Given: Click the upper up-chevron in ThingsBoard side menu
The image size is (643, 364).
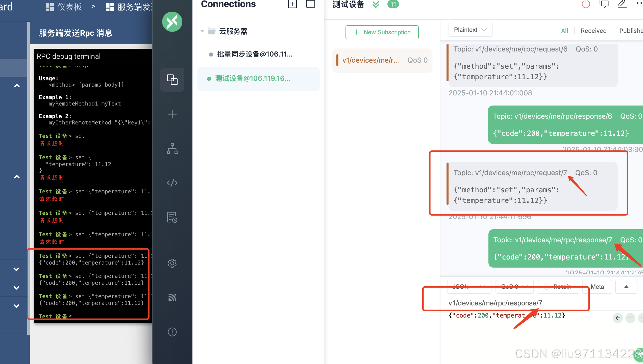Looking at the screenshot, I should click(x=17, y=86).
